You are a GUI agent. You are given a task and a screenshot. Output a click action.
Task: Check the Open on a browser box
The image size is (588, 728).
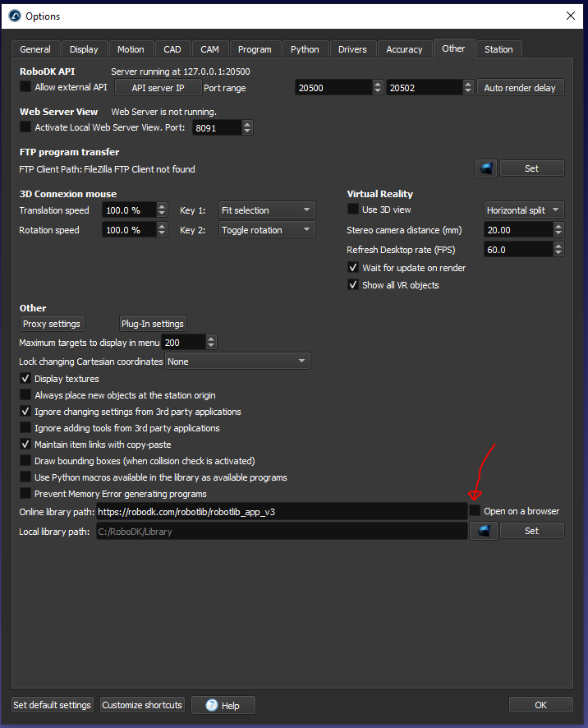point(475,511)
